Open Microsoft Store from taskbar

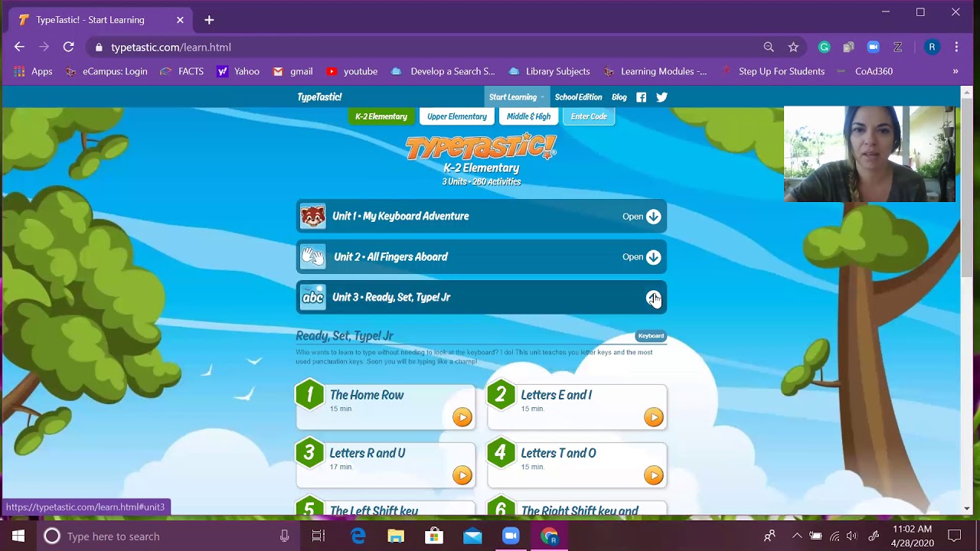[434, 536]
